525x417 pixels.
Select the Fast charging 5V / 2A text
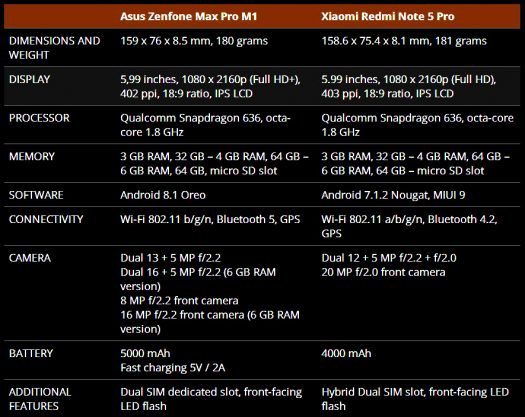click(173, 368)
